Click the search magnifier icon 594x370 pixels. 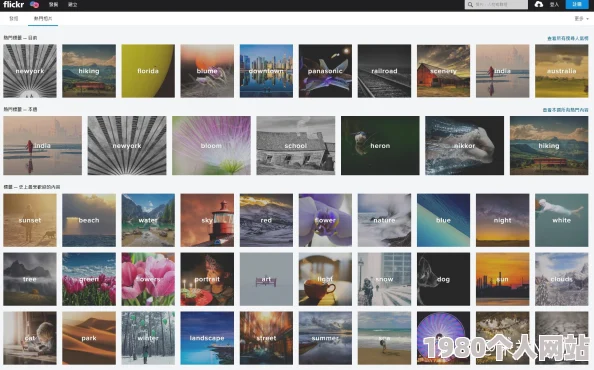tap(470, 5)
